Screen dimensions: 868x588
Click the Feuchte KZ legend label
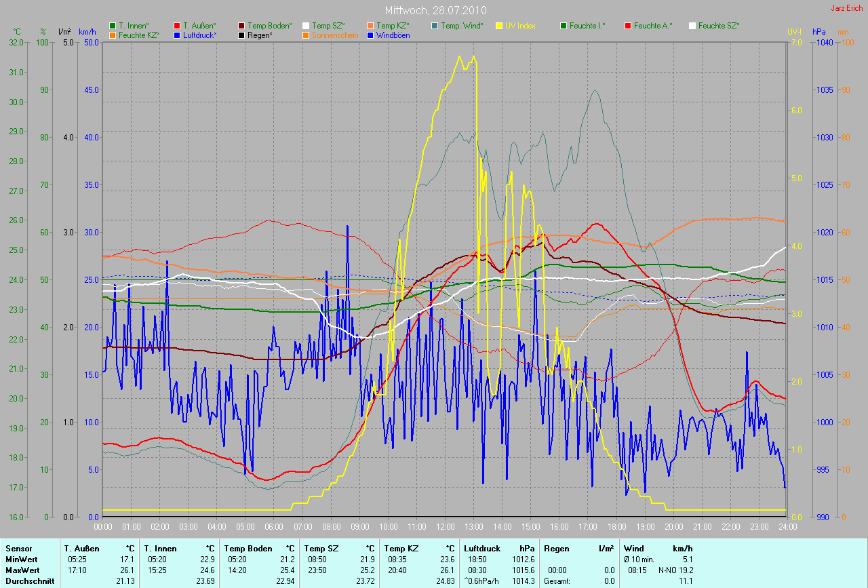tap(139, 35)
